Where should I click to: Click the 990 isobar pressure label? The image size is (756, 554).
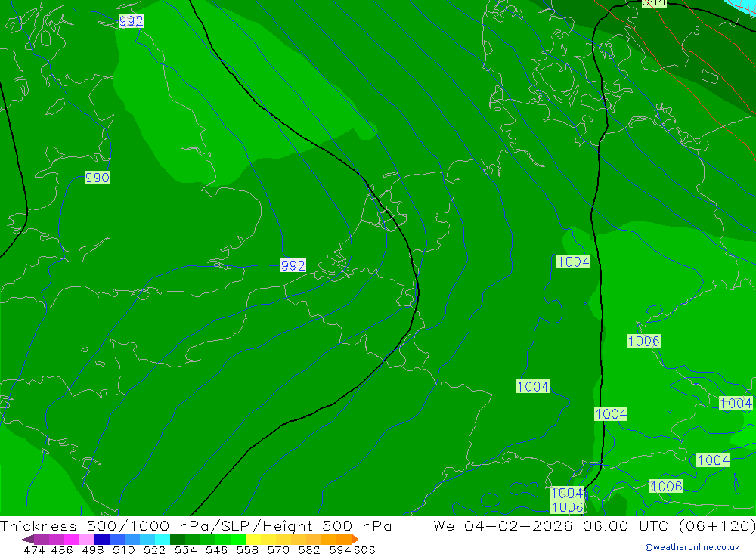[98, 178]
